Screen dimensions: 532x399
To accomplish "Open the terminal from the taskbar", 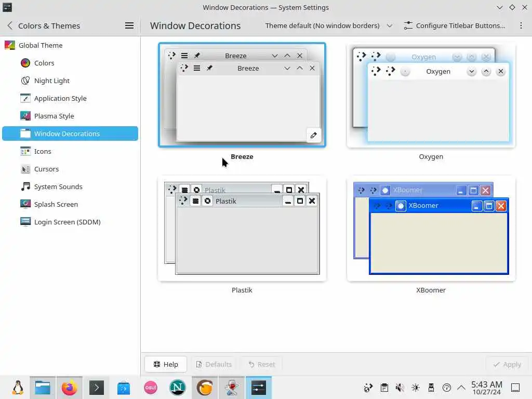I will (x=96, y=388).
